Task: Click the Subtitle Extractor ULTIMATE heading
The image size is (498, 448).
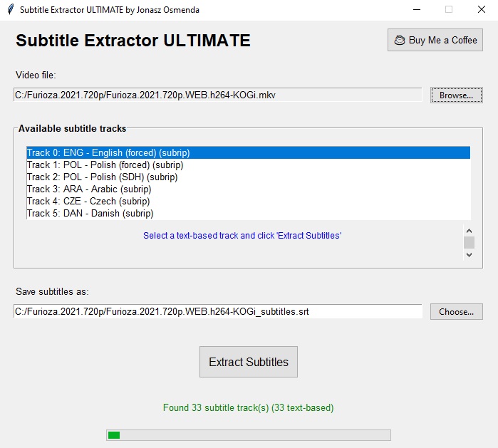Action: pyautogui.click(x=133, y=41)
